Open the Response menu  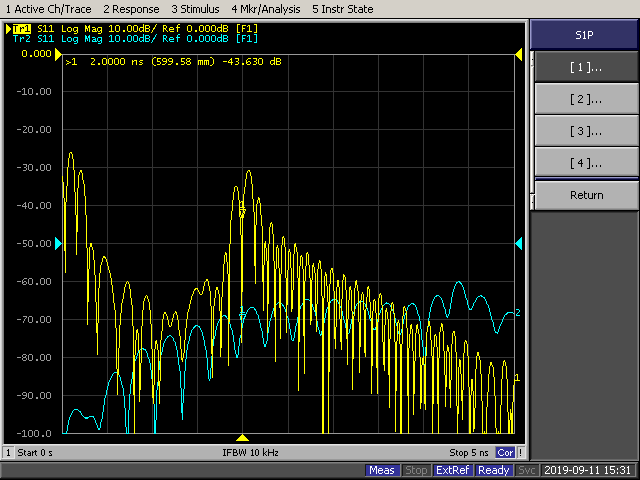tap(131, 9)
